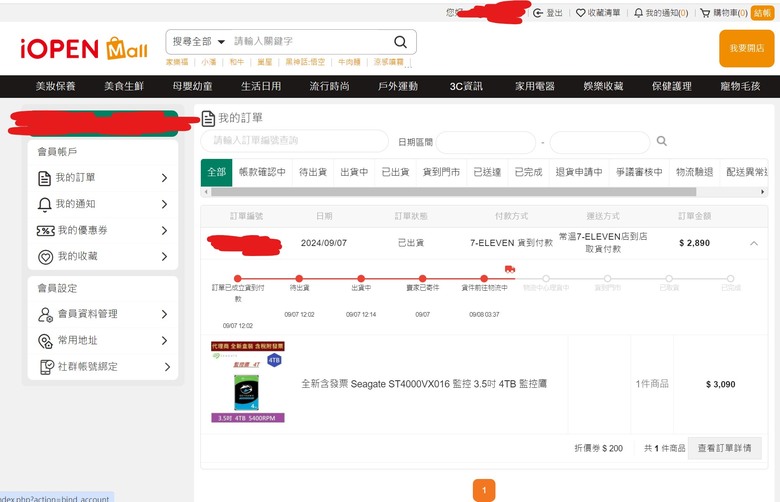
Task: Click the heart icon beside 我的收藏
Action: tap(46, 257)
